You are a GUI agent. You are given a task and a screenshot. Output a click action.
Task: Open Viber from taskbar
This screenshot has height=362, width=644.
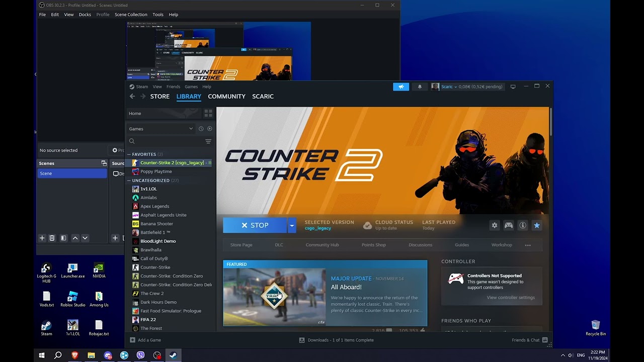tap(140, 355)
